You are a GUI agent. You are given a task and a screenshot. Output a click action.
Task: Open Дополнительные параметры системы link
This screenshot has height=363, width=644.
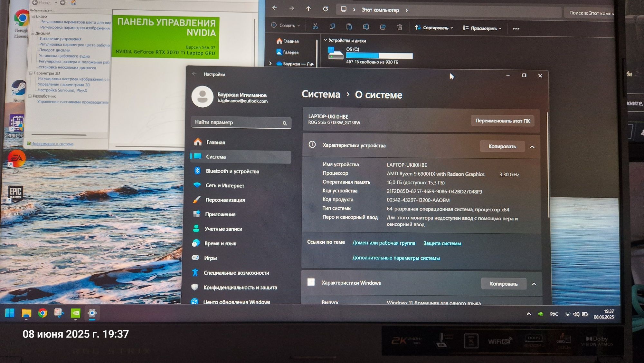[x=396, y=258]
